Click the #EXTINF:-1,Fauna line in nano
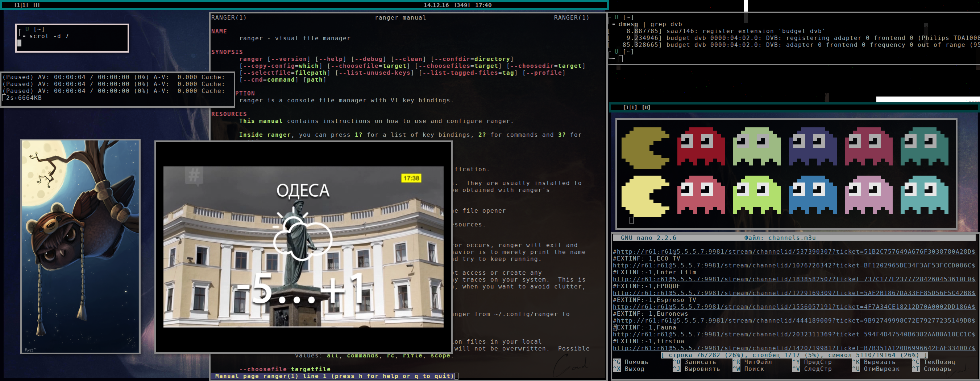 [644, 328]
